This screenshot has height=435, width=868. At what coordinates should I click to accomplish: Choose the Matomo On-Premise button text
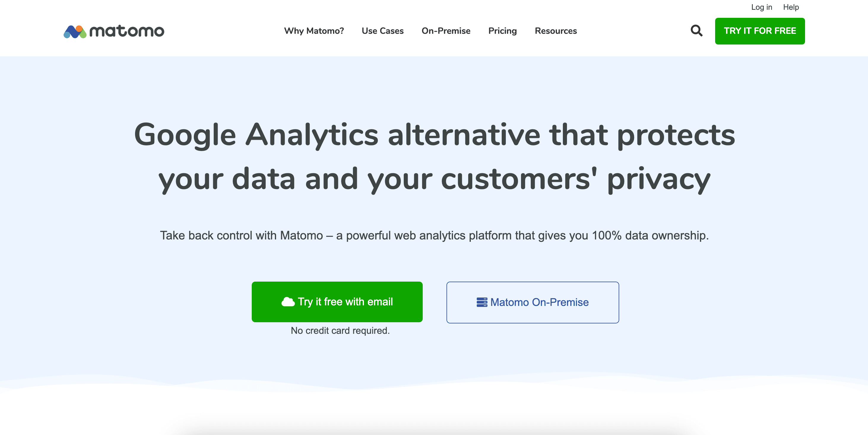(539, 302)
